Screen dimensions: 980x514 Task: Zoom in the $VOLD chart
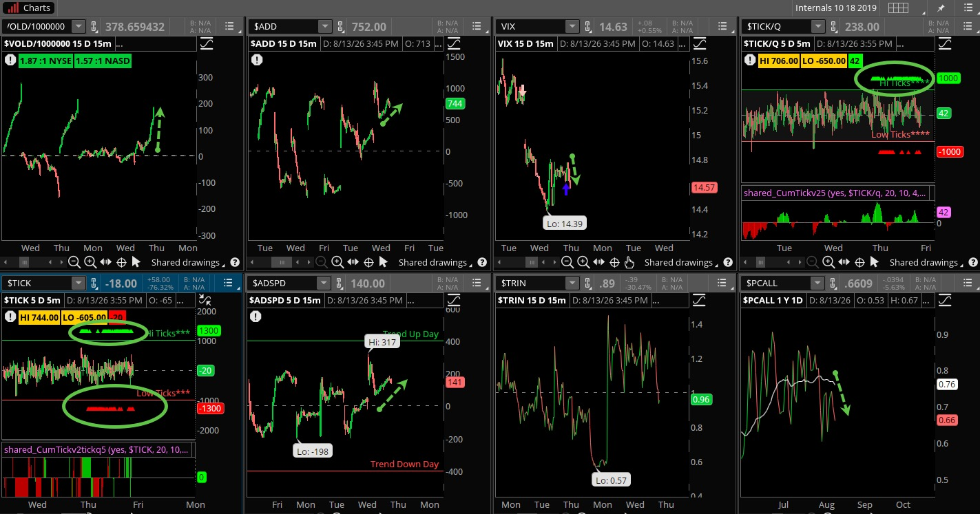click(90, 262)
